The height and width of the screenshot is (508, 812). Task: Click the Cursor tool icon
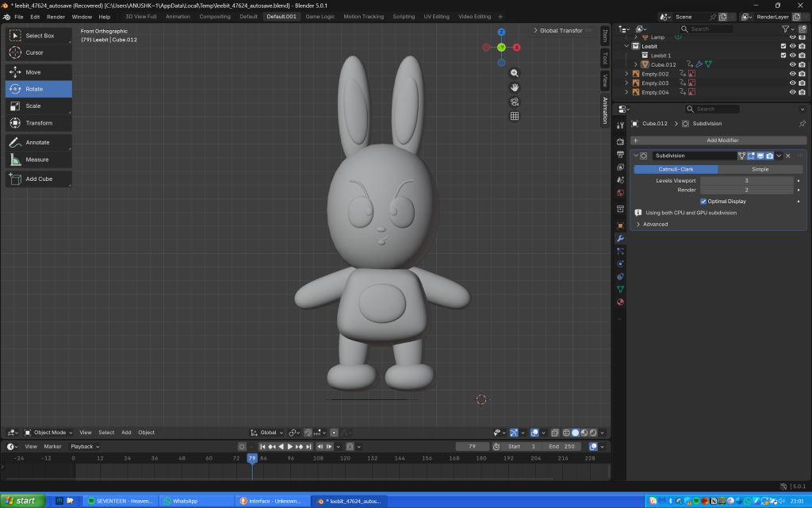[16, 52]
